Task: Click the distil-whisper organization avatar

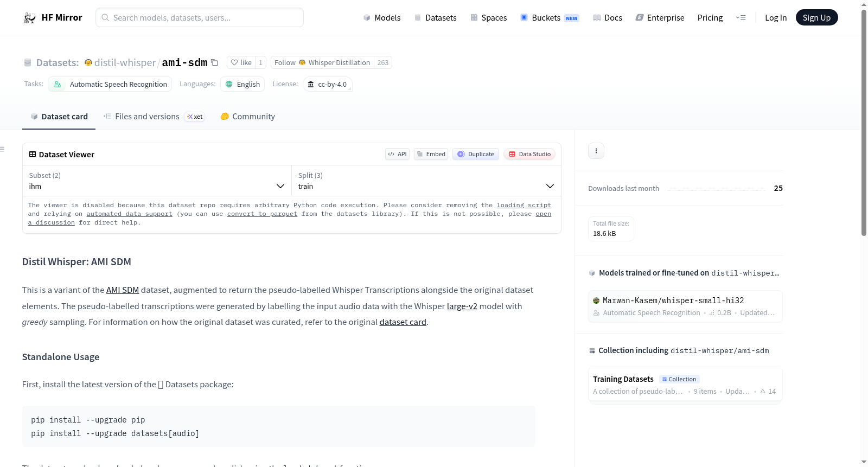Action: click(88, 62)
